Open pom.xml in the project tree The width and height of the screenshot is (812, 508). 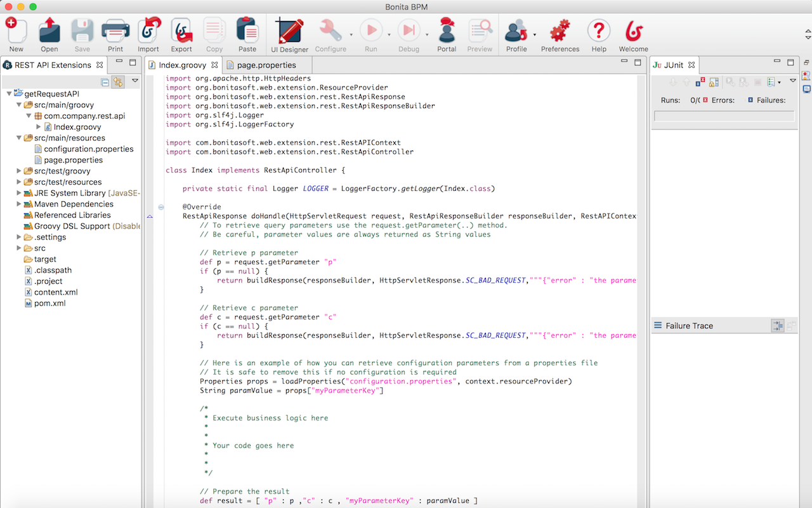[49, 303]
